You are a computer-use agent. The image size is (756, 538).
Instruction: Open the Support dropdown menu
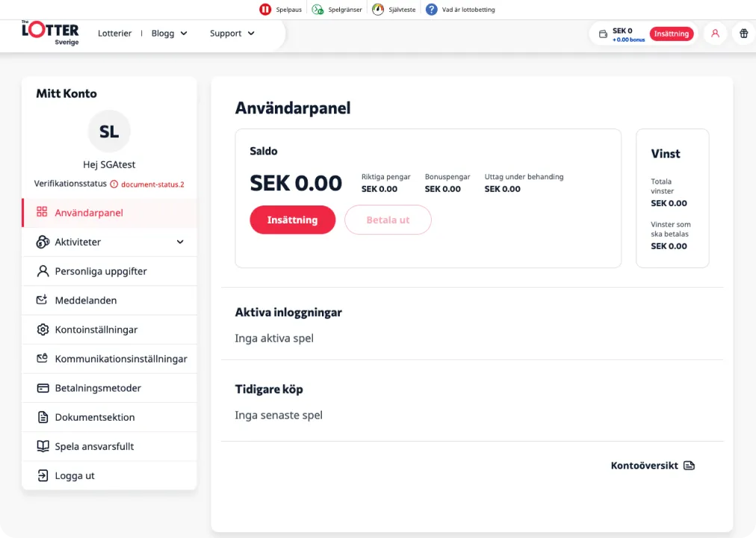[232, 33]
